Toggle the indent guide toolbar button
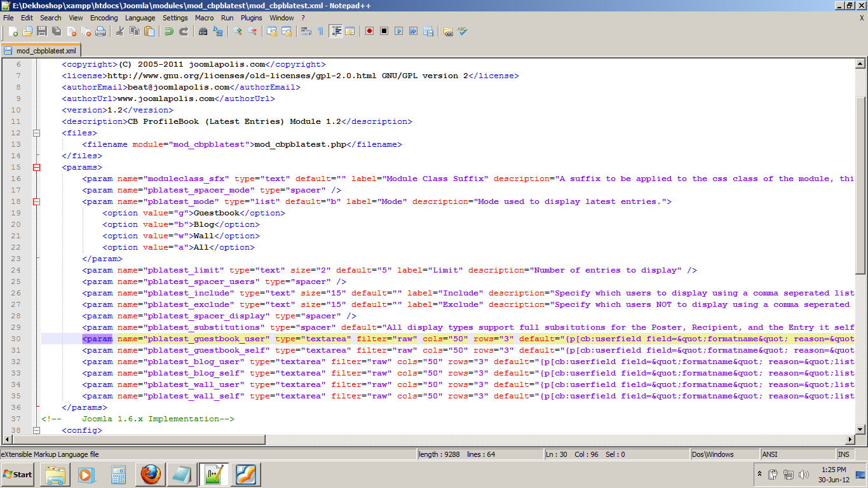 click(336, 31)
